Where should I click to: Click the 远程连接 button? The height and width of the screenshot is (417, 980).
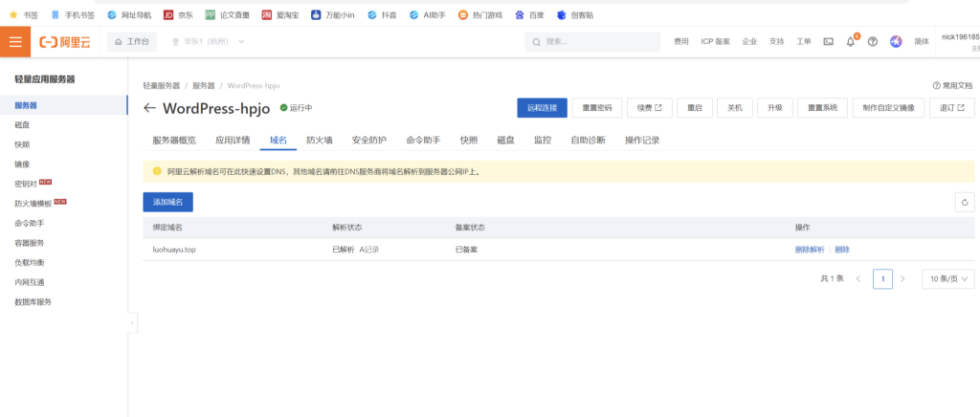pos(543,107)
